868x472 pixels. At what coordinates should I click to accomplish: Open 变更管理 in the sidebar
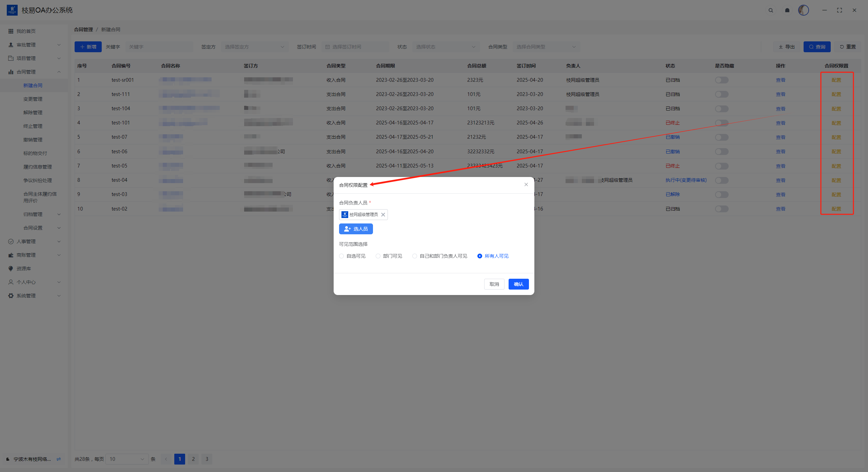[33, 99]
